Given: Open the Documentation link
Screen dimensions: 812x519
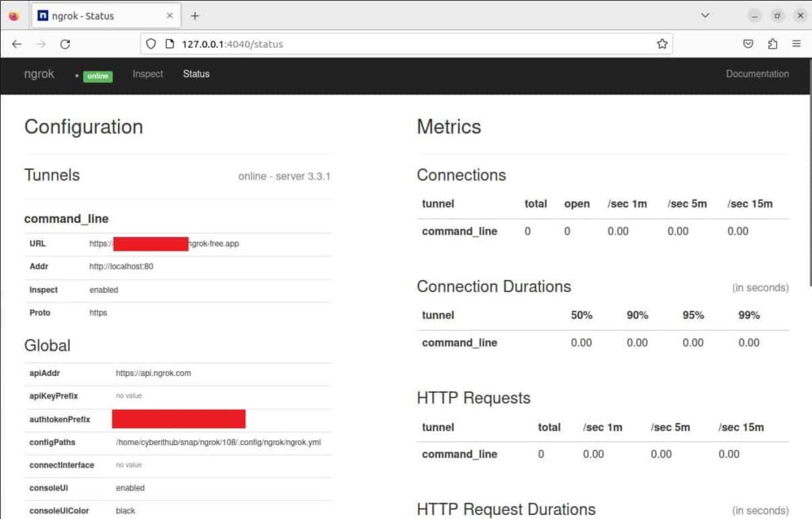Looking at the screenshot, I should [757, 73].
